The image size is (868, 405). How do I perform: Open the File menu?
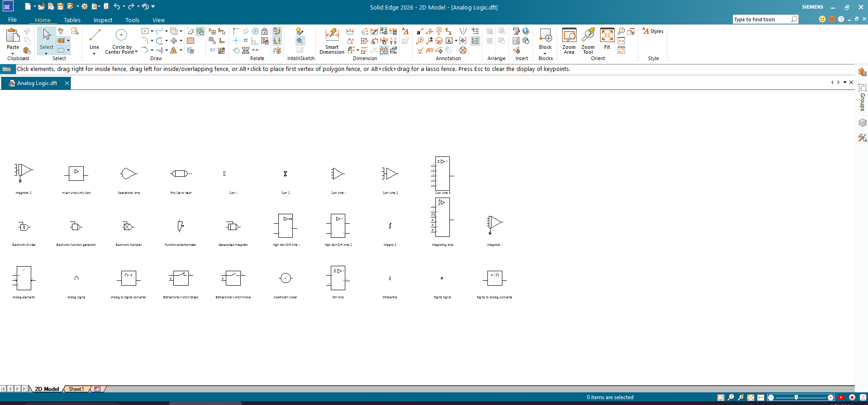pyautogui.click(x=13, y=20)
